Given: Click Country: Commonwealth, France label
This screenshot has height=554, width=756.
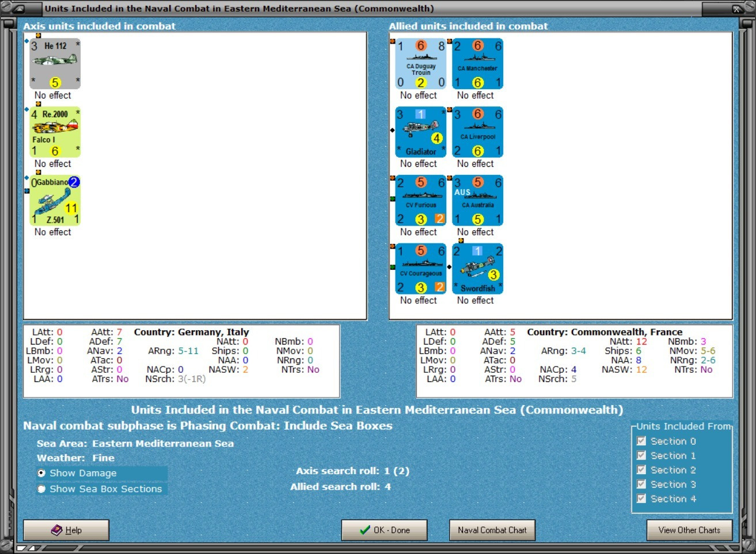Looking at the screenshot, I should pos(605,332).
